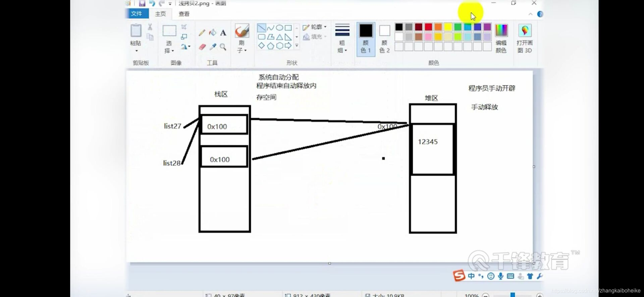Screen dimensions: 644x297
Task: Expand the full shapes gallery
Action: [297, 46]
